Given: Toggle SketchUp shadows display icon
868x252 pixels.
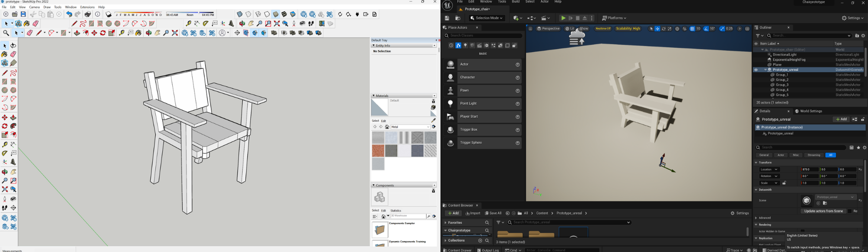Looking at the screenshot, I should (108, 14).
